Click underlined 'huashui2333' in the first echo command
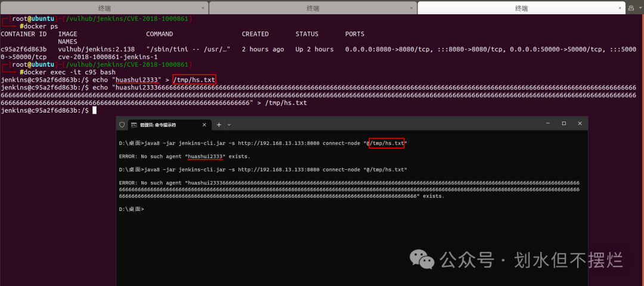Viewport: 644px width, 286px height. pyautogui.click(x=137, y=80)
